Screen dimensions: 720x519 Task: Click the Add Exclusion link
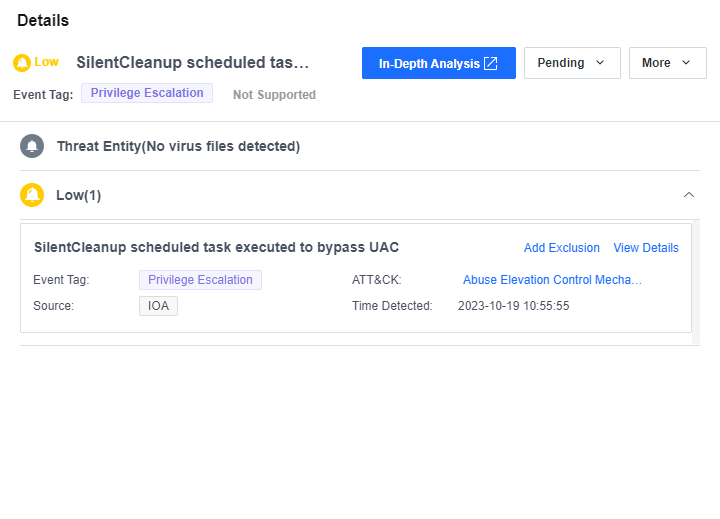[x=561, y=248]
